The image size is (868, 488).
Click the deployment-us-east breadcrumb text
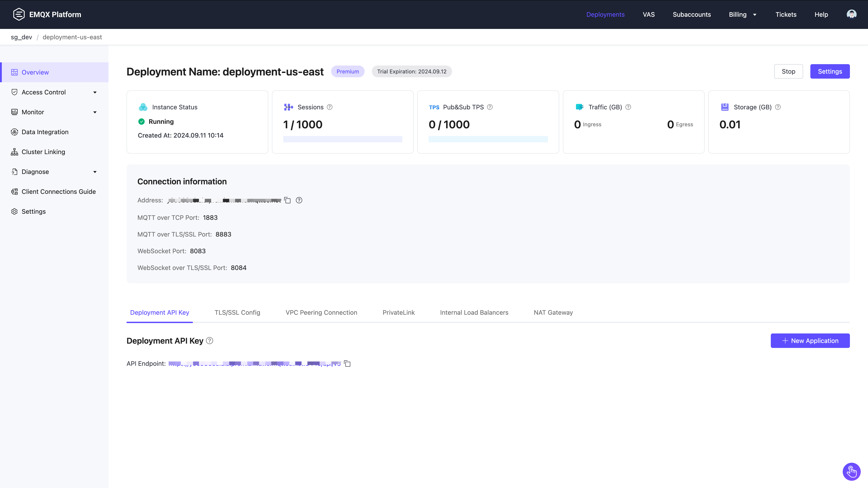tap(72, 37)
